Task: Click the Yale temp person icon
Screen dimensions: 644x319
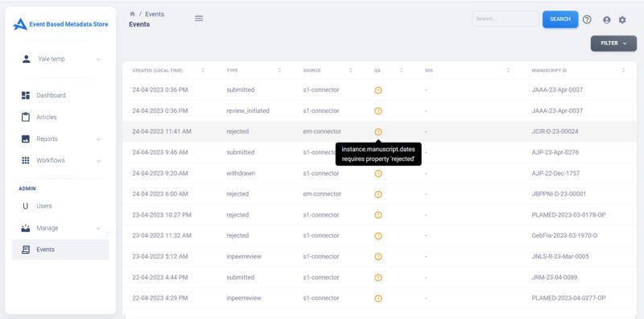Action: coord(27,59)
